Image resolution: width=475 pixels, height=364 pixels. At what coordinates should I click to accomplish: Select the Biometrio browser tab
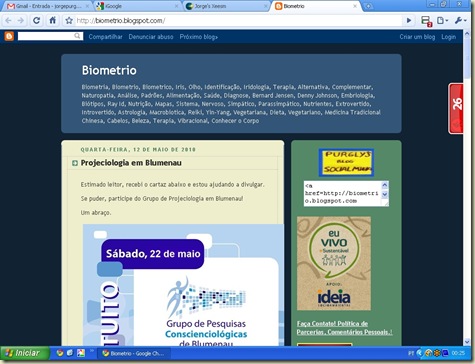(317, 6)
